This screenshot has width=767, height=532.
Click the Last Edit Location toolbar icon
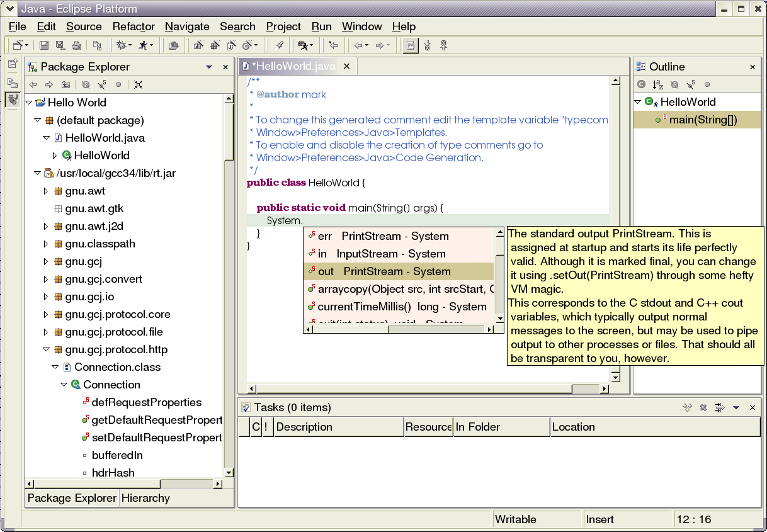[334, 45]
